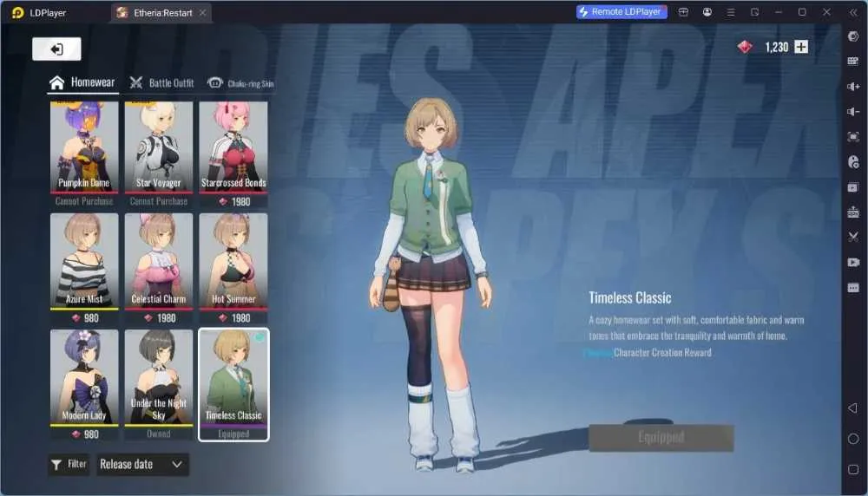868x496 pixels.
Task: Open the LDPlayer home tab
Action: [39, 12]
